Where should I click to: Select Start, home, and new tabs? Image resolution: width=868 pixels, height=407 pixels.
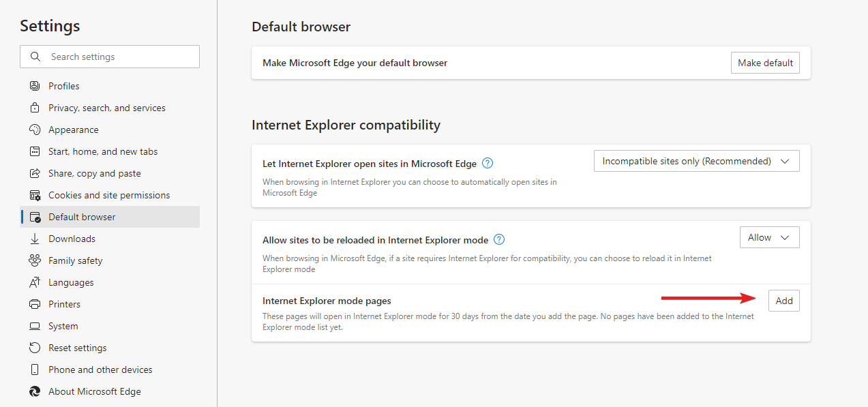(x=110, y=151)
